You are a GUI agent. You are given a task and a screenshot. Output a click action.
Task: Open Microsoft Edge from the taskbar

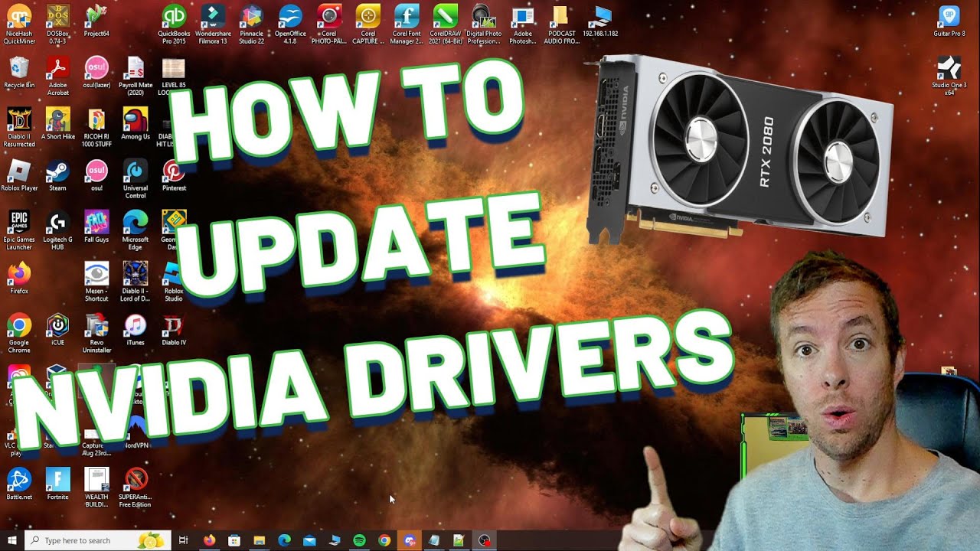tap(284, 540)
